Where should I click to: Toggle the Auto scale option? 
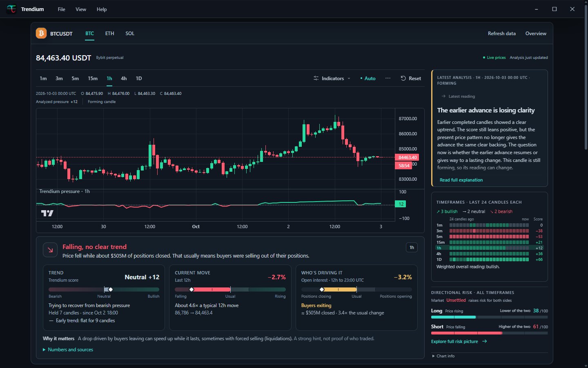click(368, 78)
